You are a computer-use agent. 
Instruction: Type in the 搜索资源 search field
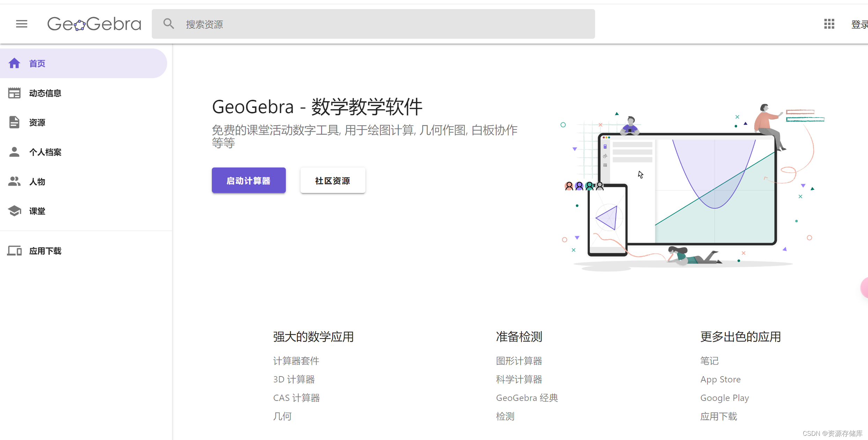coord(384,24)
